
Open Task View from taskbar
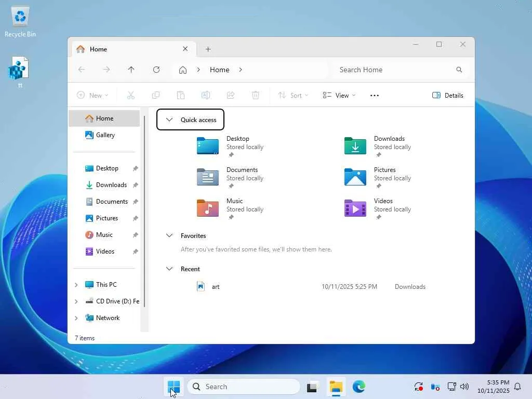point(312,387)
